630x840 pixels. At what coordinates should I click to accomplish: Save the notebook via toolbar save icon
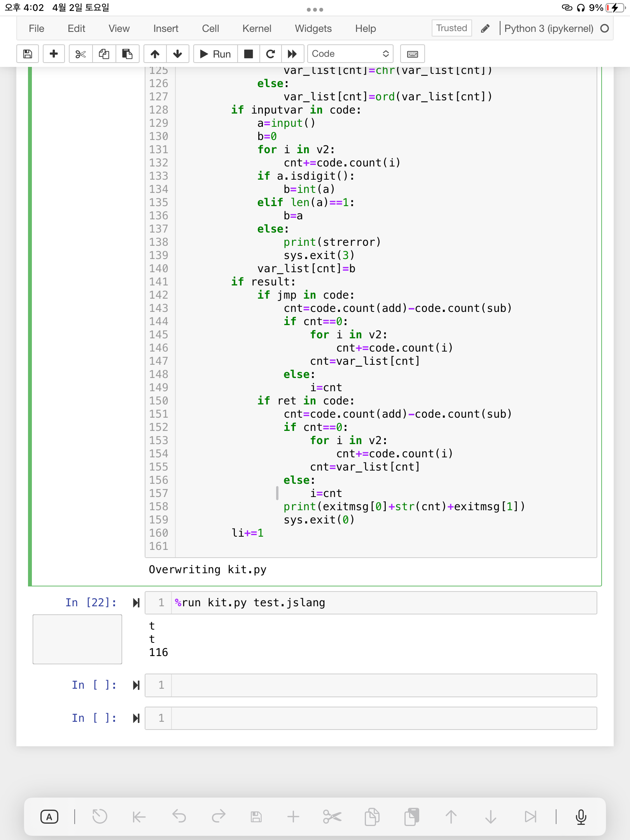27,54
